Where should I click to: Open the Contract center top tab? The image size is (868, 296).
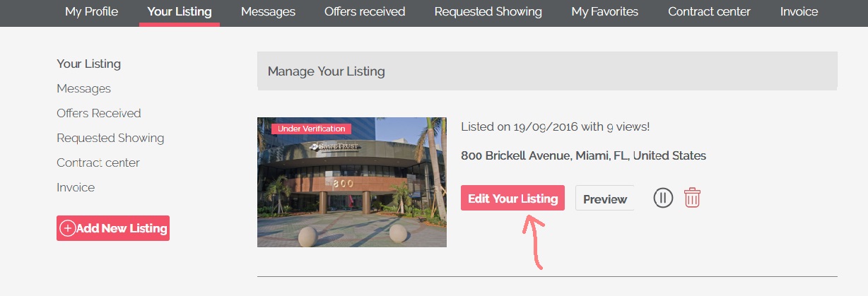click(710, 12)
